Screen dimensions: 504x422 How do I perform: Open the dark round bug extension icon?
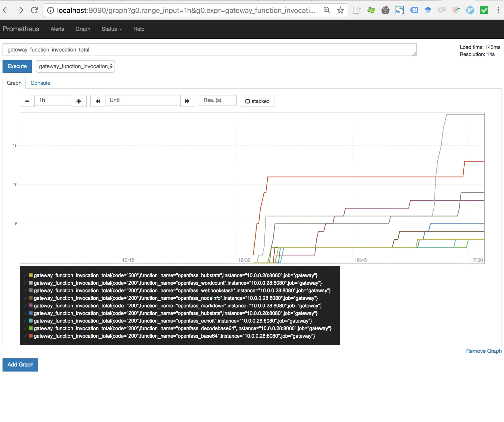click(x=385, y=10)
